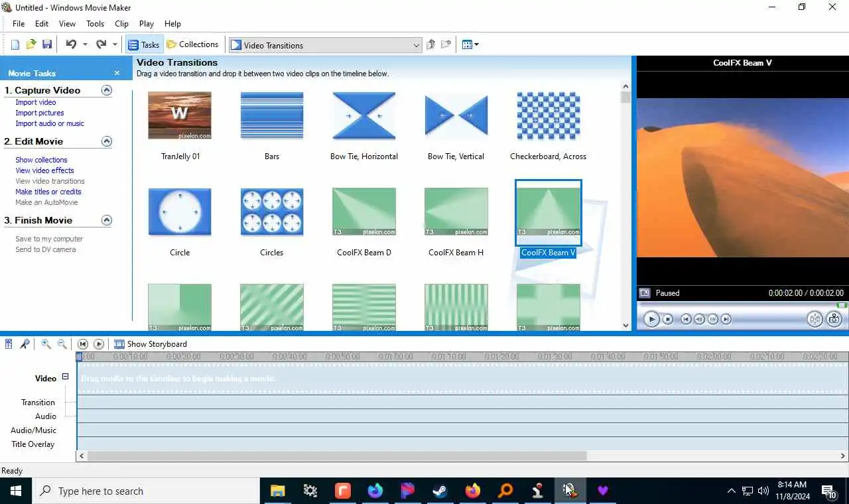The image size is (849, 504).
Task: Toggle full screen preview icon
Action: tap(644, 292)
